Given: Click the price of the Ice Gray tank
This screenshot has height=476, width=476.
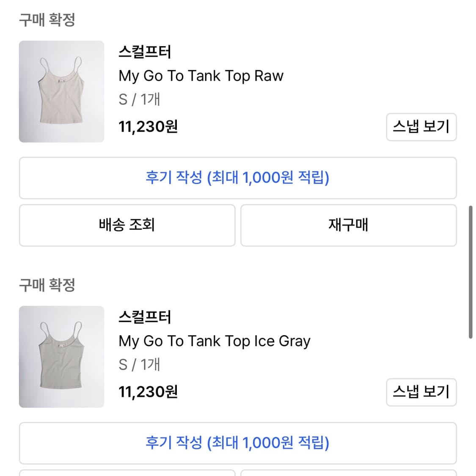Looking at the screenshot, I should (x=148, y=391).
